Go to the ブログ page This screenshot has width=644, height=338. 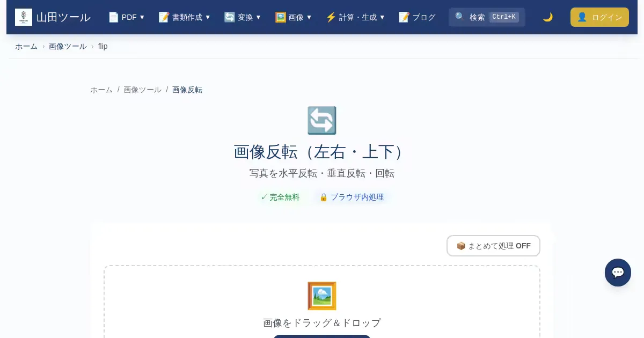[x=423, y=17]
